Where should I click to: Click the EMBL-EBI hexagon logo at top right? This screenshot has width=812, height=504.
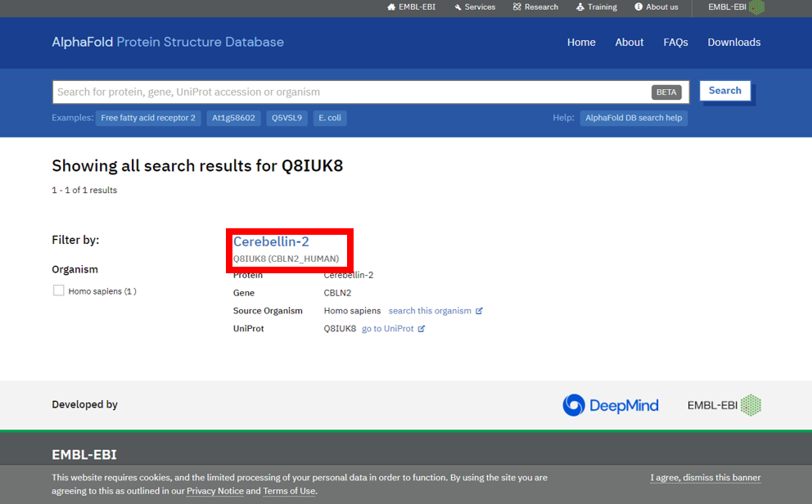[756, 7]
